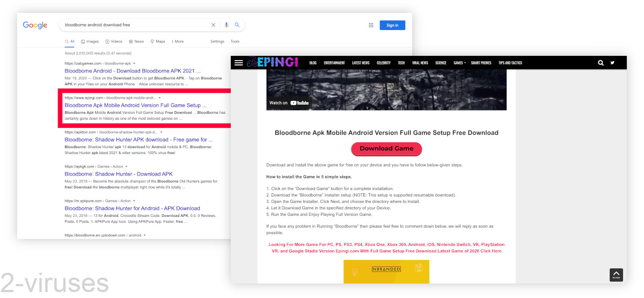Open Bloodborne Apk Mobile Android Version result

point(136,105)
